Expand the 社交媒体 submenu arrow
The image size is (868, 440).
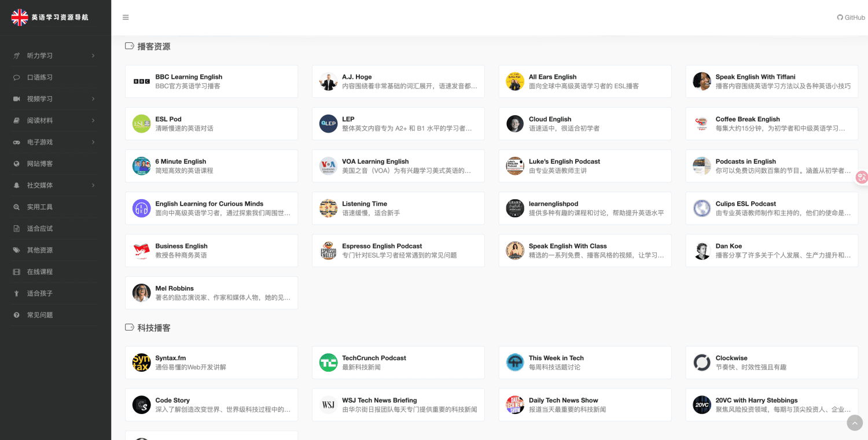[x=93, y=185]
